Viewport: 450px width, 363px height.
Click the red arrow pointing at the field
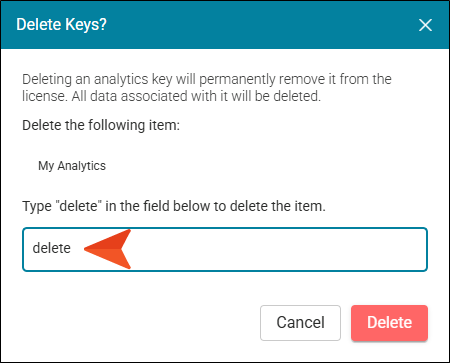107,249
